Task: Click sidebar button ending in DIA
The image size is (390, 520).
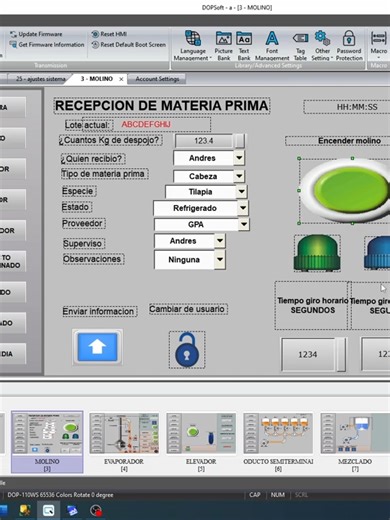Action: (x=12, y=354)
